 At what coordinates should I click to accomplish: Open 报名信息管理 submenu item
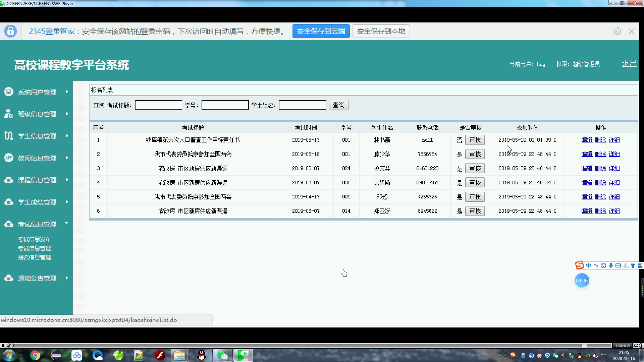[x=34, y=257]
